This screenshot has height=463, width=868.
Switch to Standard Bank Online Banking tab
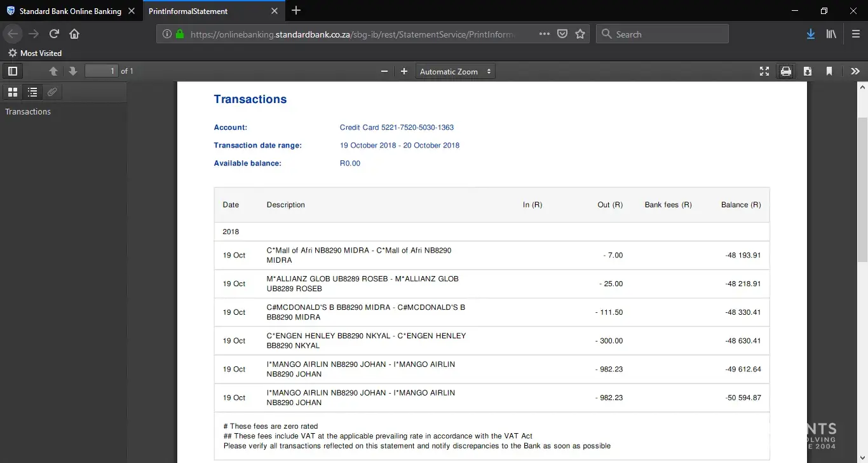(x=70, y=11)
